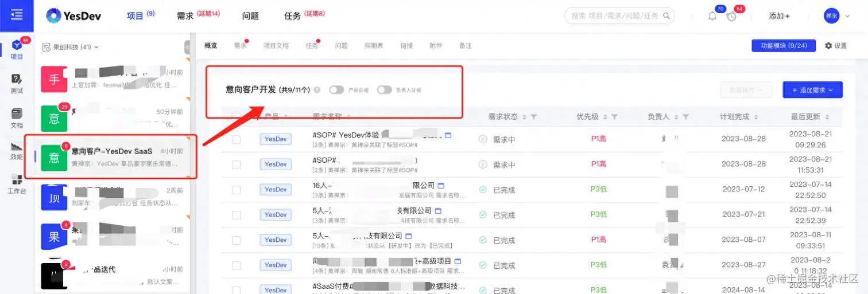The width and height of the screenshot is (868, 294).
Task: Click help icon beside 意向客户开发 title
Action: click(317, 90)
